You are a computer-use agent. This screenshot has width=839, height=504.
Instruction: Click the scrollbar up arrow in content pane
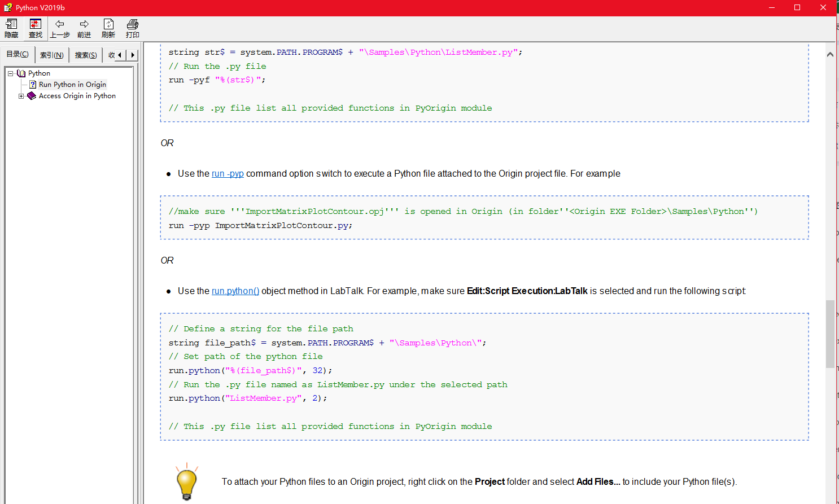830,55
